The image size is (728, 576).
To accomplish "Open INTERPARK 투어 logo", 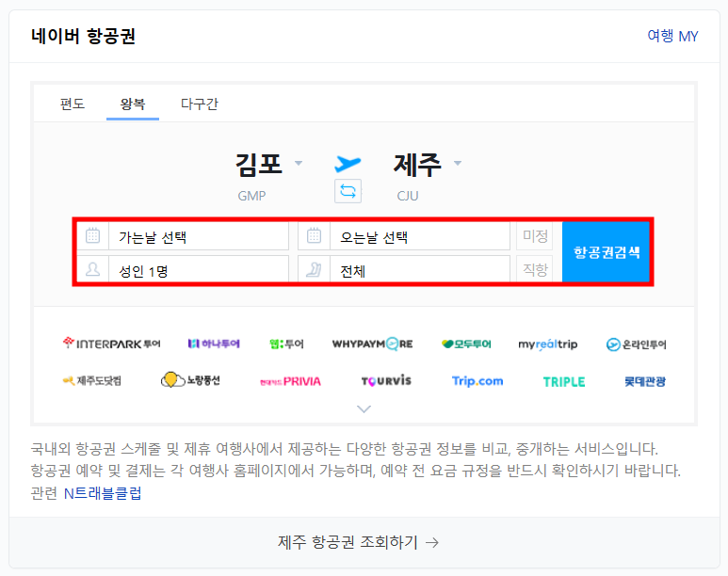I will tap(111, 344).
